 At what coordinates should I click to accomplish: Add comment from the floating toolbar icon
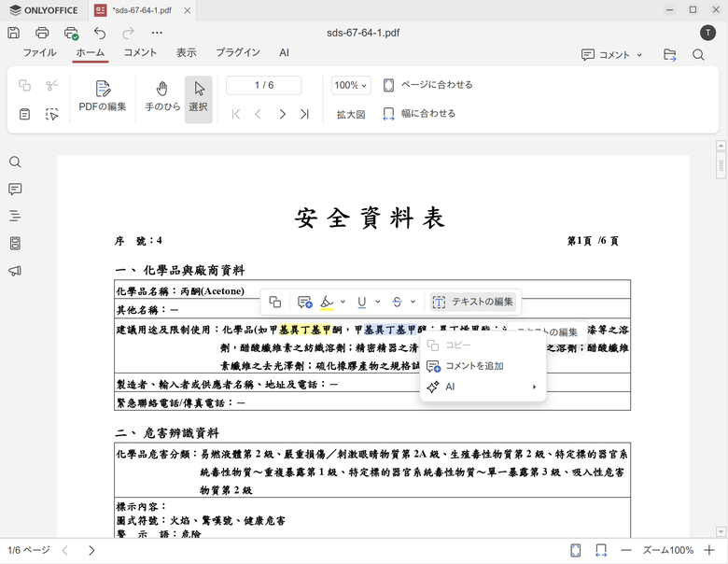(x=304, y=302)
